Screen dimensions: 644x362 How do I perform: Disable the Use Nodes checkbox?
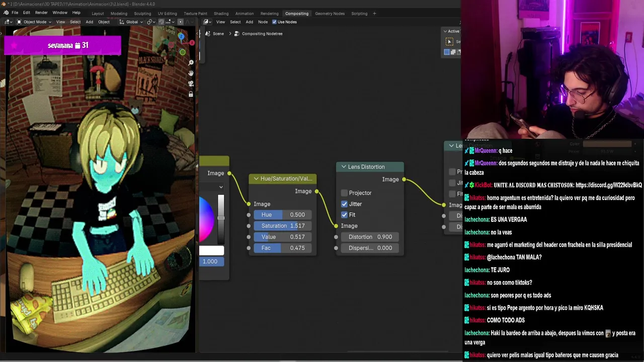pos(274,22)
